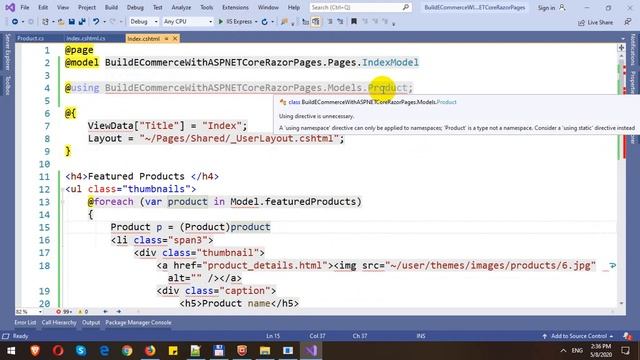Switch to the Product.cs tab
Viewport: 640px width, 360px height.
click(31, 38)
